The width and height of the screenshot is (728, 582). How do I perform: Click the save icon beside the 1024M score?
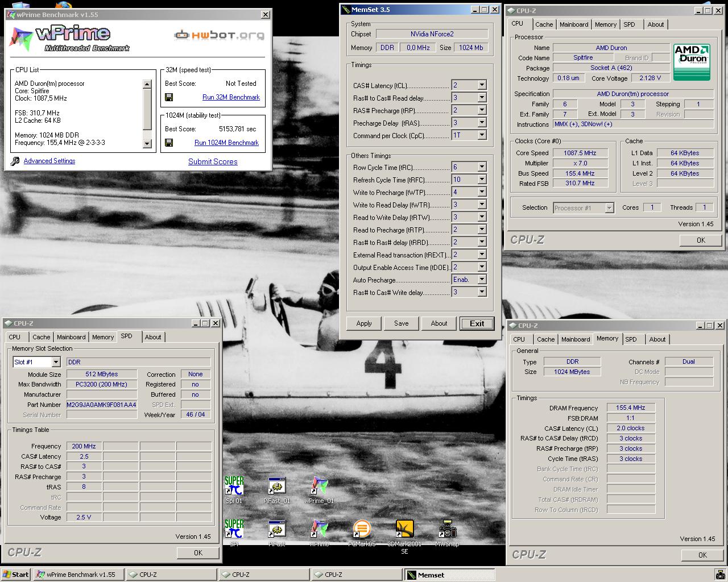tap(169, 143)
